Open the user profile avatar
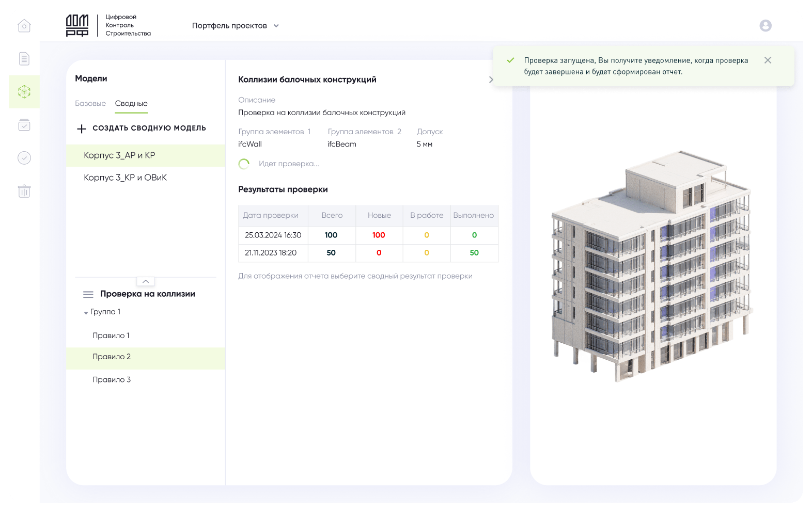812x512 pixels. click(x=765, y=26)
